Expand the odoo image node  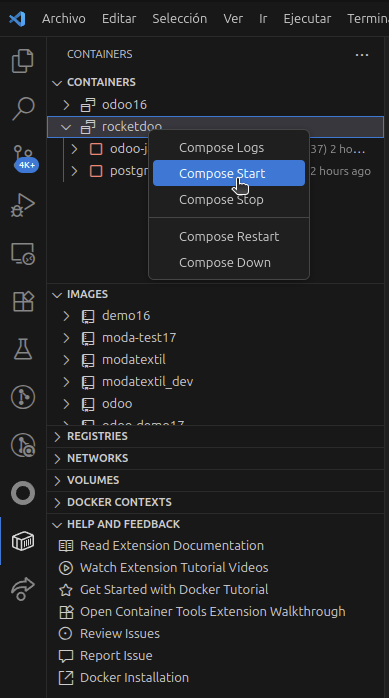coord(66,404)
